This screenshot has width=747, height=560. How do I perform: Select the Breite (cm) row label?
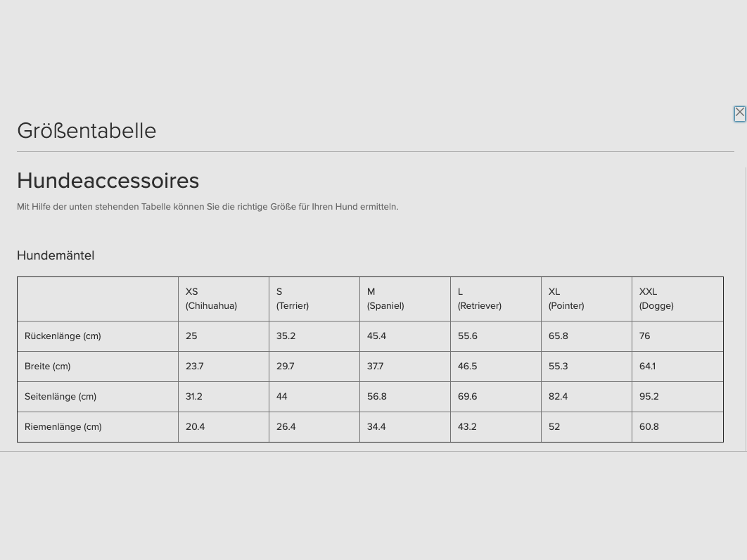(x=48, y=367)
